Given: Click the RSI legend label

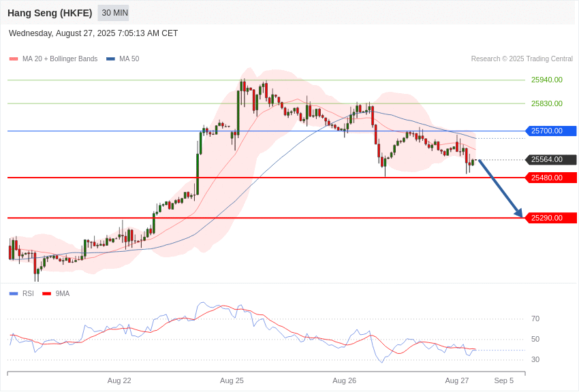Looking at the screenshot, I should tap(28, 293).
